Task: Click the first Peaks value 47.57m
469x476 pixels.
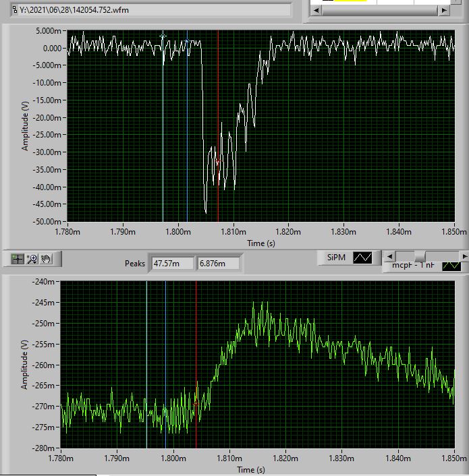Action: [x=172, y=263]
